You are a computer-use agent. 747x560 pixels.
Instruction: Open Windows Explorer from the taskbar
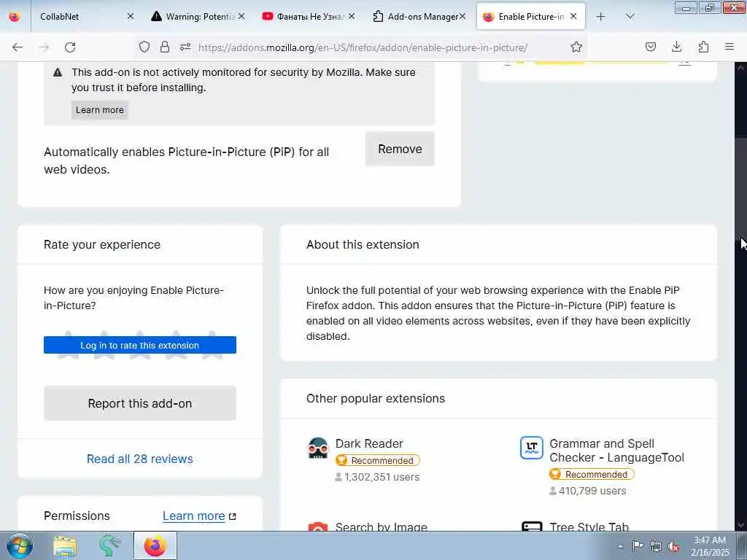pyautogui.click(x=65, y=545)
